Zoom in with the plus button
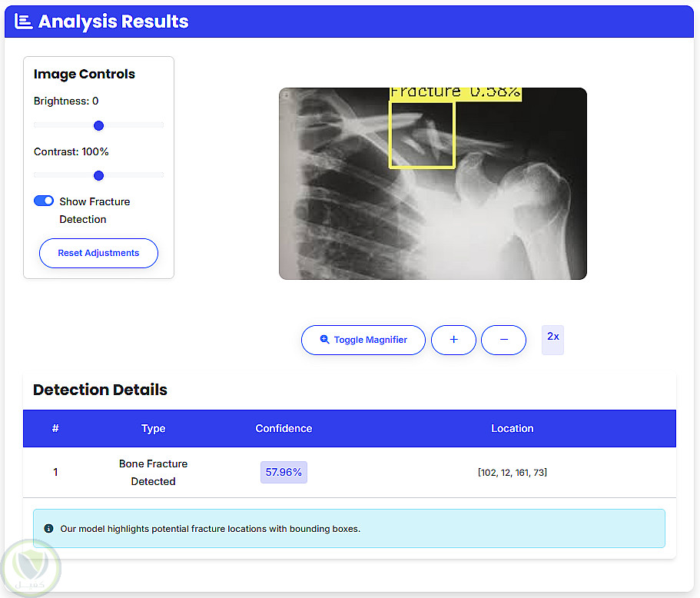 [x=453, y=340]
